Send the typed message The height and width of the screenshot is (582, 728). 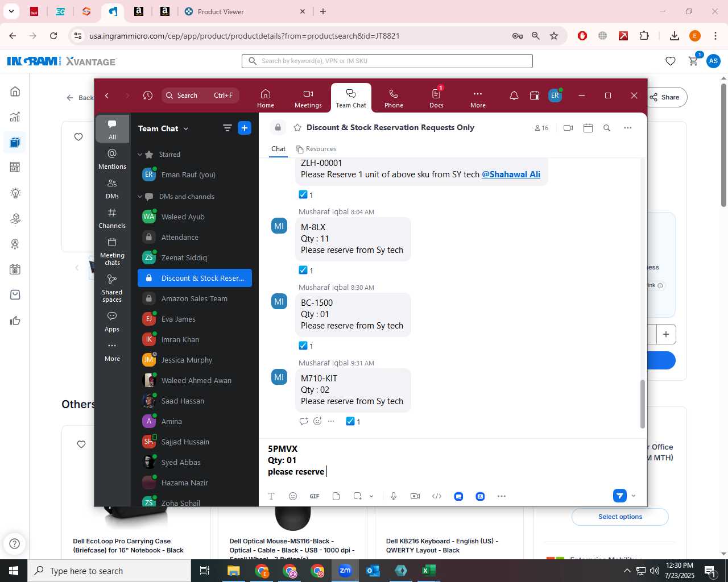tap(620, 496)
